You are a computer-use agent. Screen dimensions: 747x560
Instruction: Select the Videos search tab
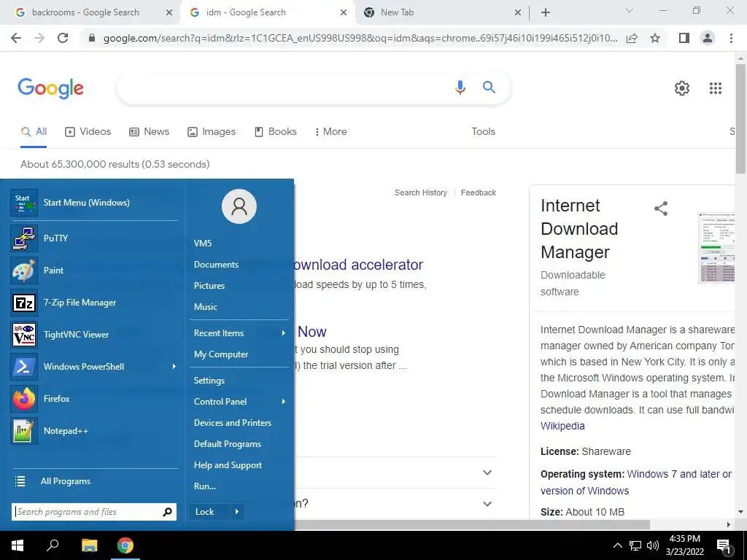click(x=88, y=131)
